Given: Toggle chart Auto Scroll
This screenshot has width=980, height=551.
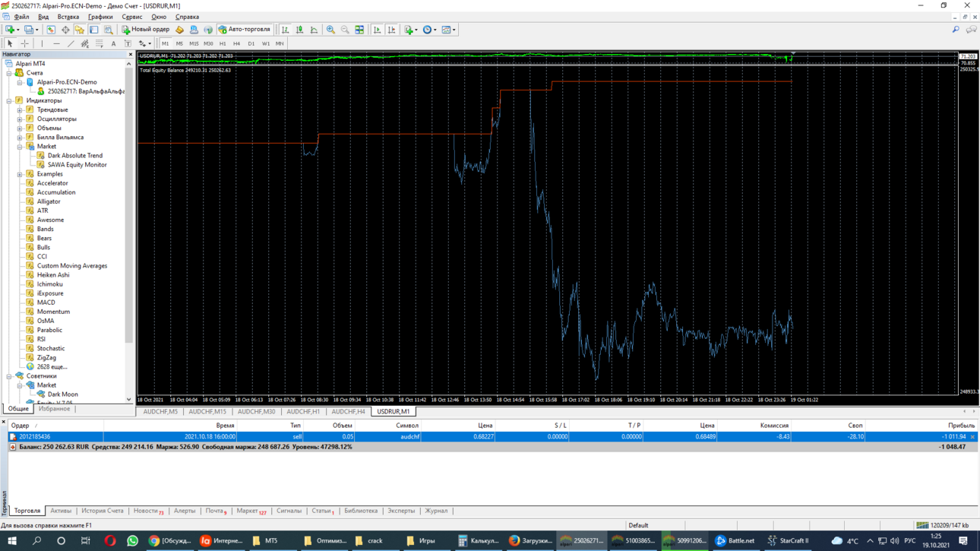Looking at the screenshot, I should click(377, 30).
